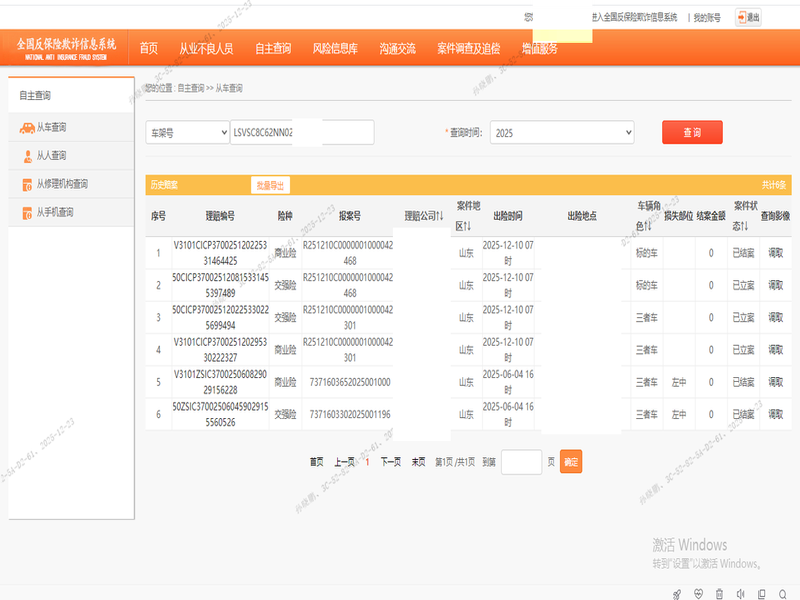Sort table by 理赔公司 column
800x600 pixels.
pyautogui.click(x=424, y=216)
